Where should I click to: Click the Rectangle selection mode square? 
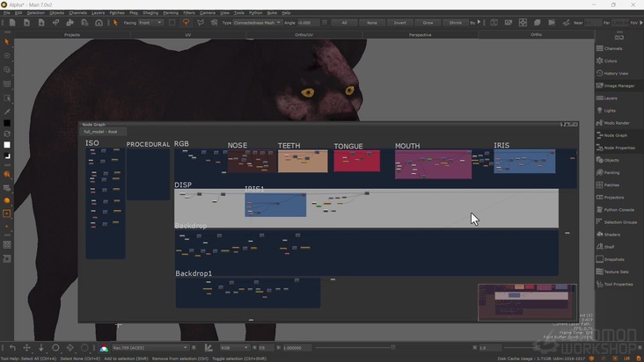pos(172,23)
